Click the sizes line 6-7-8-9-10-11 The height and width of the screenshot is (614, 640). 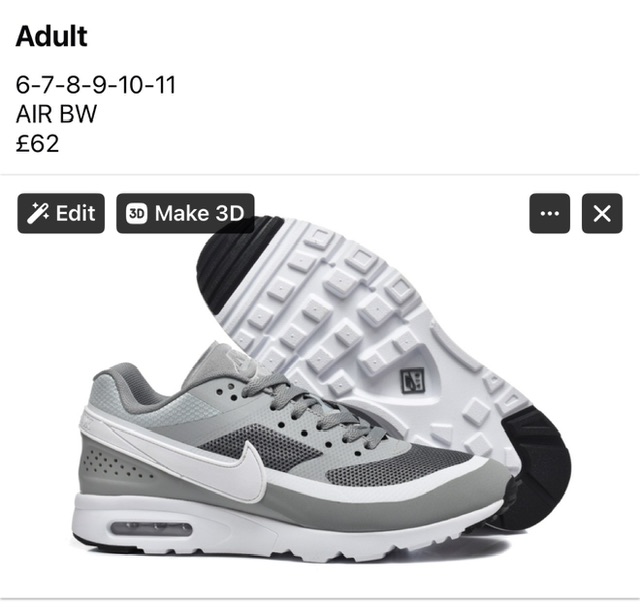(x=96, y=85)
